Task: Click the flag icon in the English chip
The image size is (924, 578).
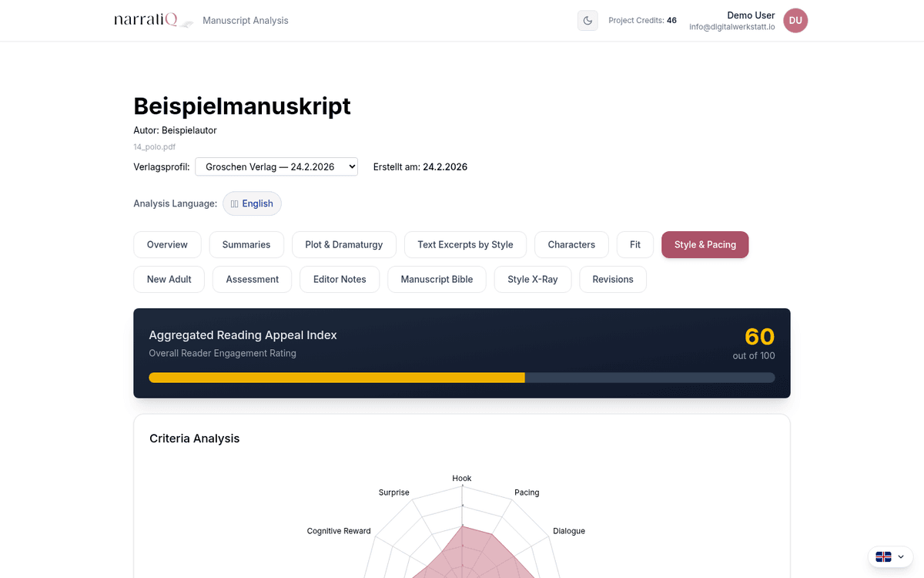Action: click(x=233, y=203)
